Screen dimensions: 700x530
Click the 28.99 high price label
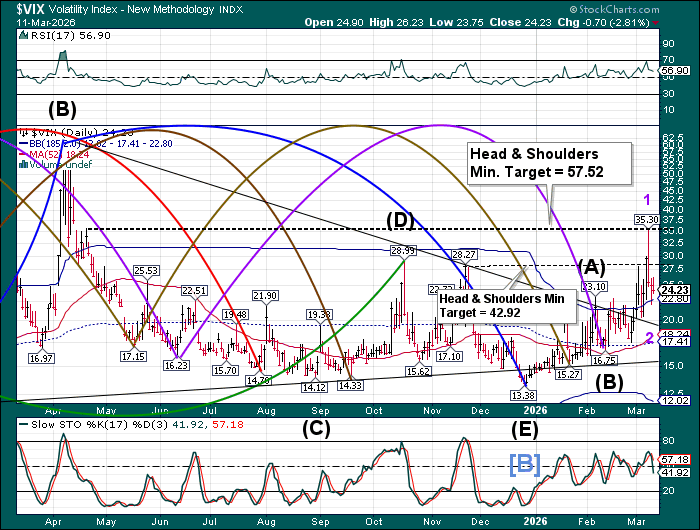pyautogui.click(x=403, y=251)
